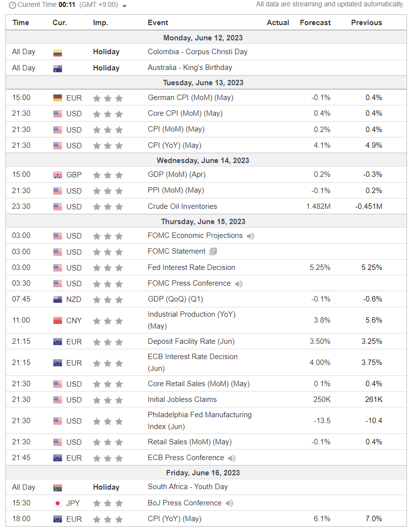Click the Time column header
Viewport: 410px width, 532px height.
tap(21, 23)
